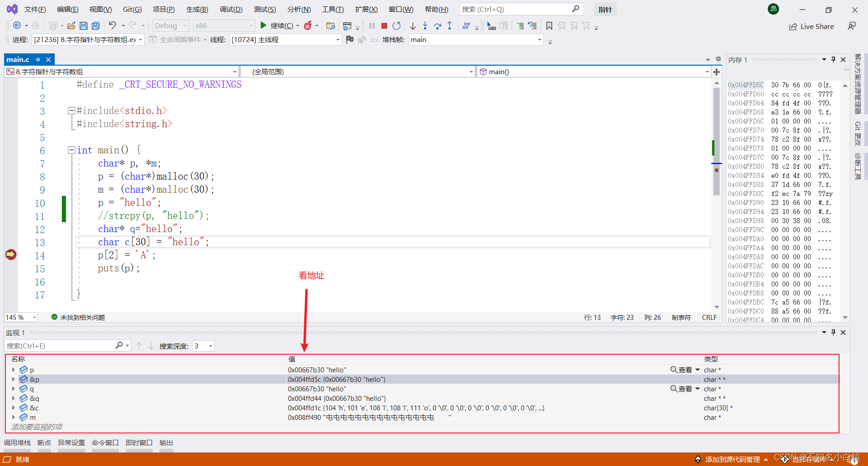868x466 pixels.
Task: Click the breakpoint arrow on line 14
Action: coord(11,255)
